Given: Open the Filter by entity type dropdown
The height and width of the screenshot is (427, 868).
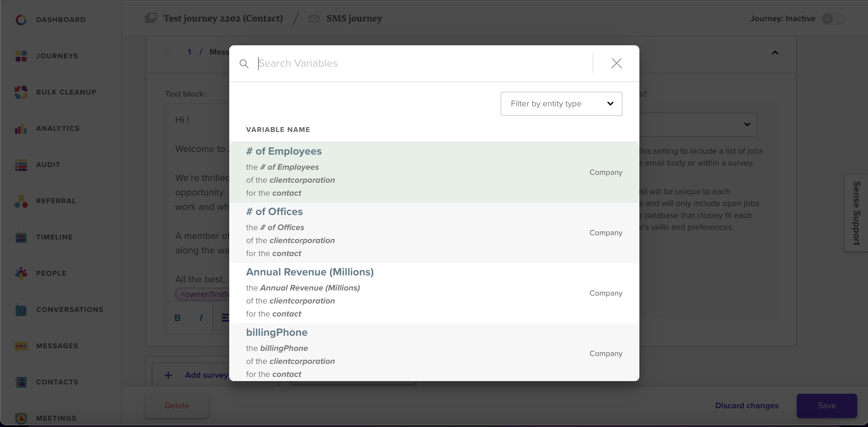Looking at the screenshot, I should (x=561, y=104).
